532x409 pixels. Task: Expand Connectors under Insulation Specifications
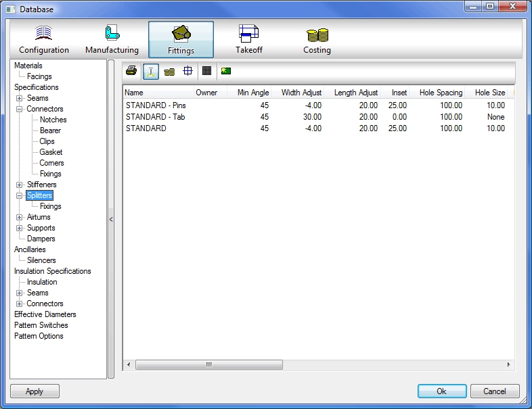pos(20,304)
